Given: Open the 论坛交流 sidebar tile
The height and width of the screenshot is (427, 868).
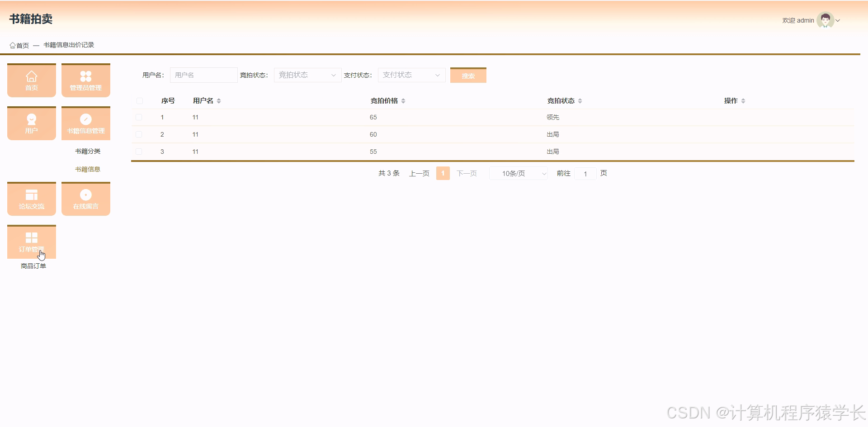Looking at the screenshot, I should 32,199.
